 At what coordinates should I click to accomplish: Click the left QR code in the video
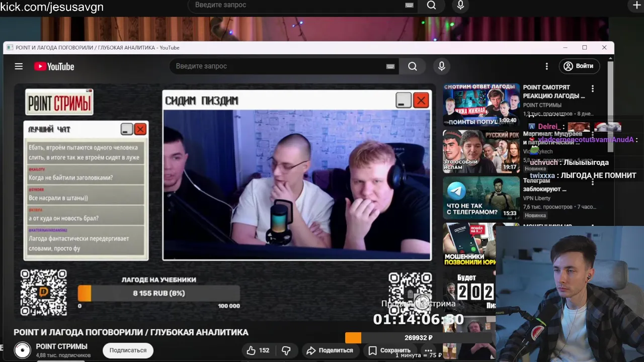coord(44,293)
